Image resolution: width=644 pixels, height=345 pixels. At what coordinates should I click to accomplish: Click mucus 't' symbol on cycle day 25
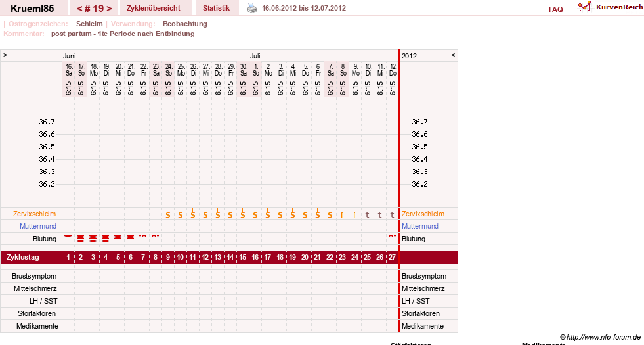[367, 214]
